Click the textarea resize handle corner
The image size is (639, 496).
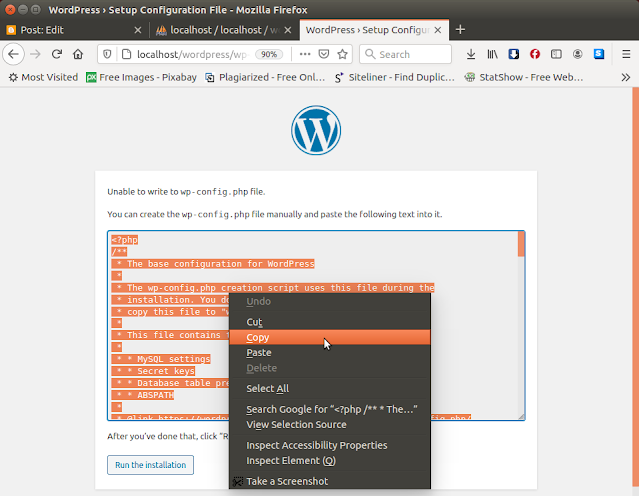pos(521,416)
